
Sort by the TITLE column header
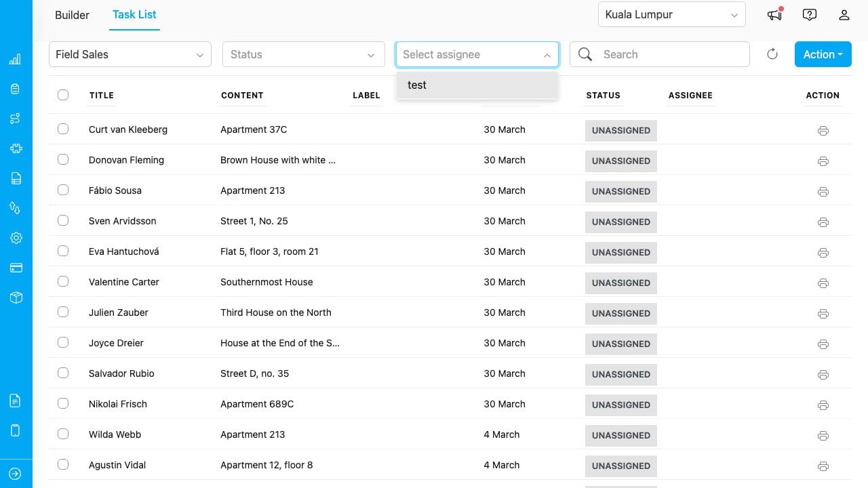click(102, 96)
